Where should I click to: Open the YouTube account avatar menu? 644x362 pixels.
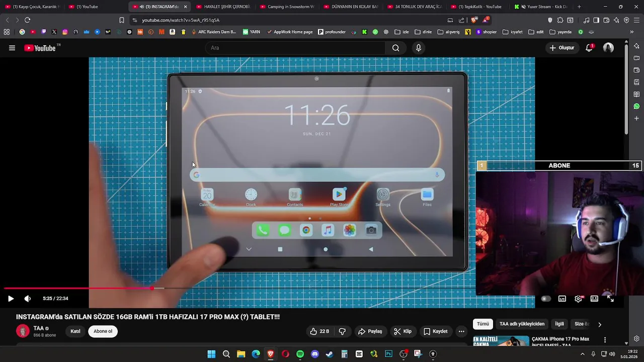pos(608,48)
